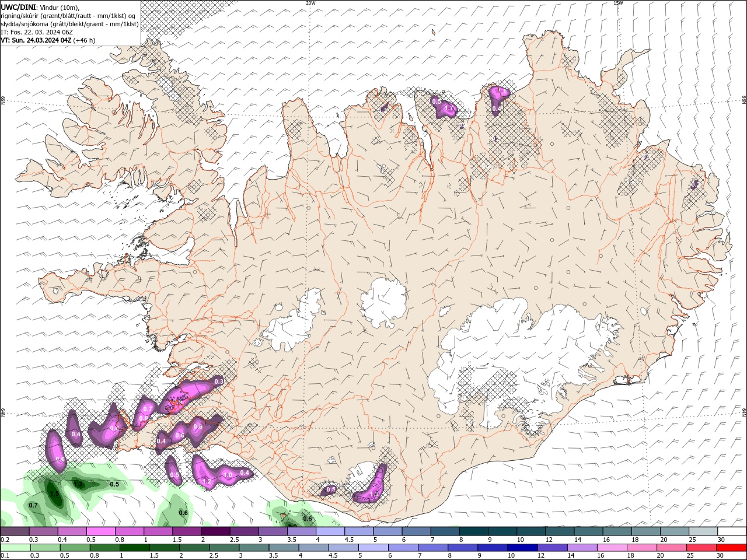Pick the light gray swatch starting at 25 in upper legend

(704, 531)
